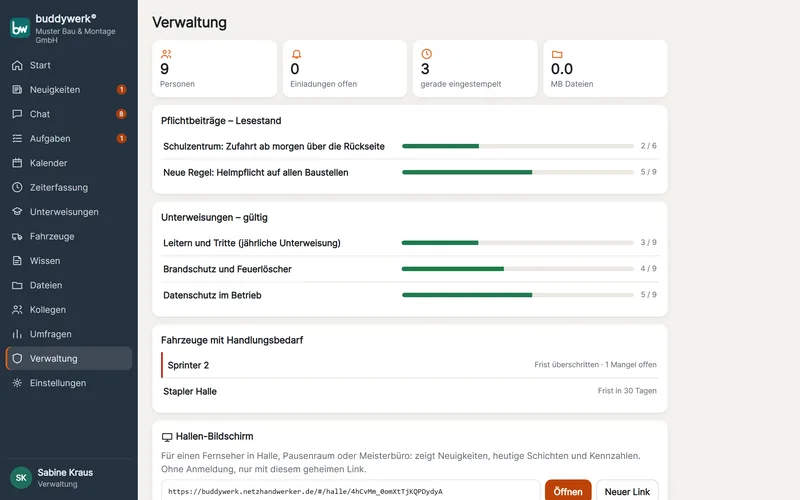Click the 4 / 9 completion count
800x500 pixels.
click(x=648, y=268)
